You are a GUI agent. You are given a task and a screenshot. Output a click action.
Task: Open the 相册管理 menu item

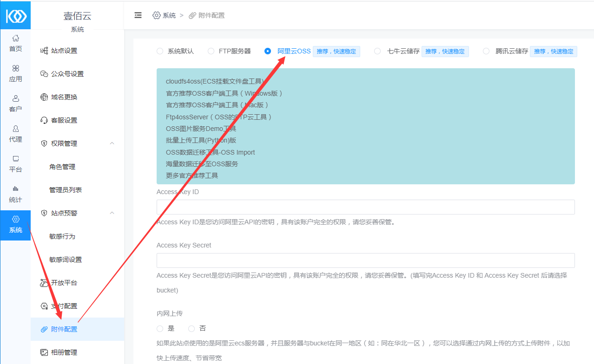78,352
